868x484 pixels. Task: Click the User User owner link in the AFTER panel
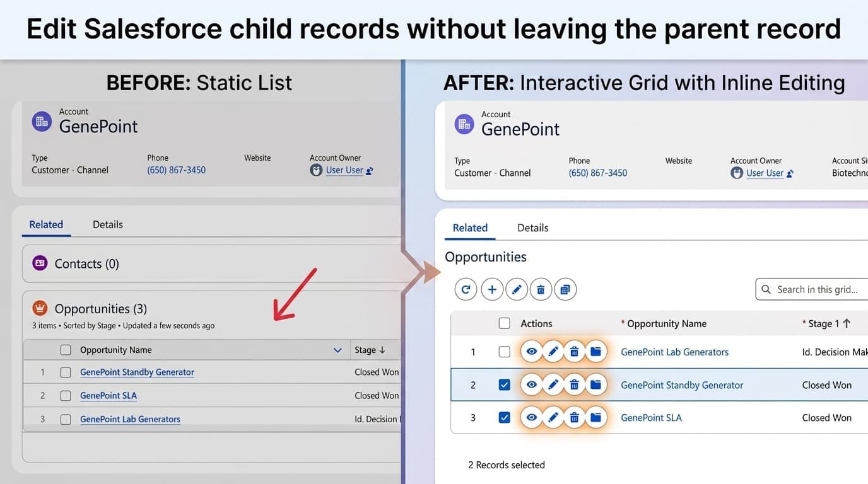click(x=765, y=173)
